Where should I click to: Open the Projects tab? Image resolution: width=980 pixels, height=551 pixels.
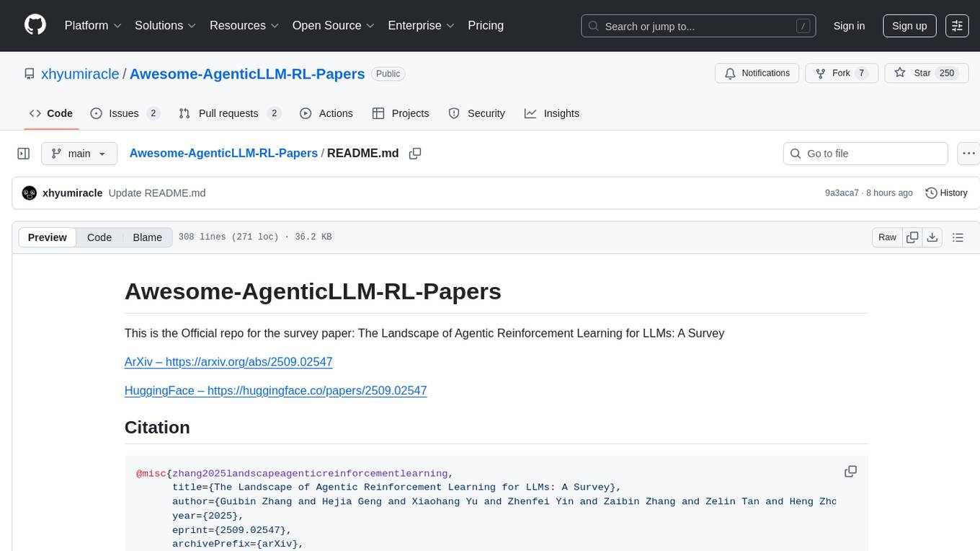[x=401, y=113]
